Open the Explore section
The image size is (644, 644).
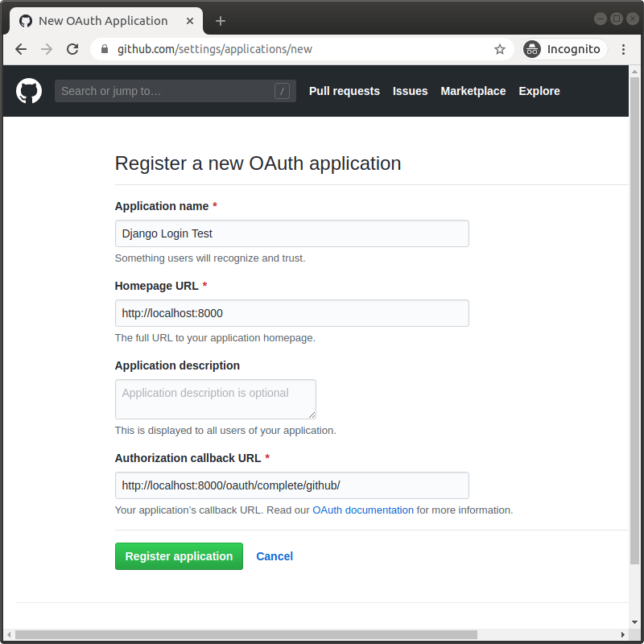tap(539, 91)
